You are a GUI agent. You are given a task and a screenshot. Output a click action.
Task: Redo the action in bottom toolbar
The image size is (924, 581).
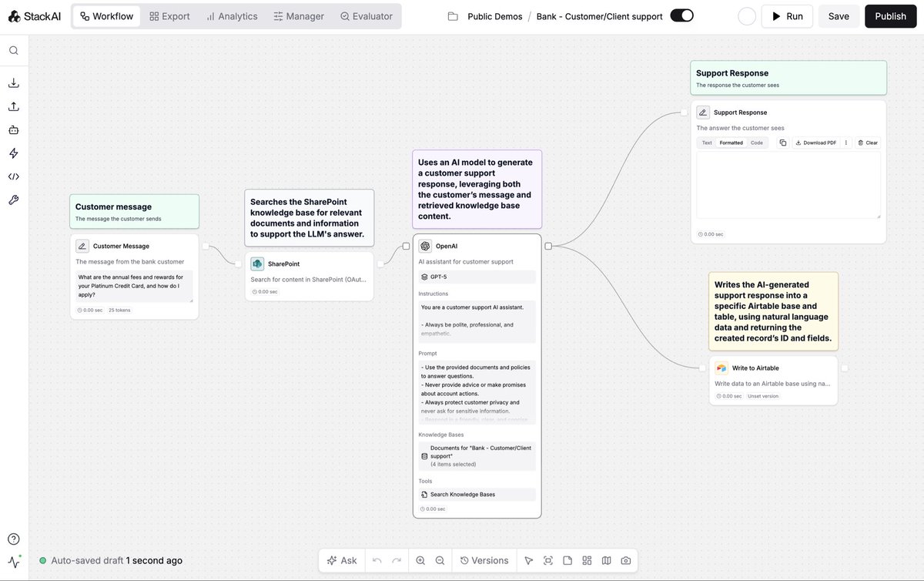click(397, 560)
